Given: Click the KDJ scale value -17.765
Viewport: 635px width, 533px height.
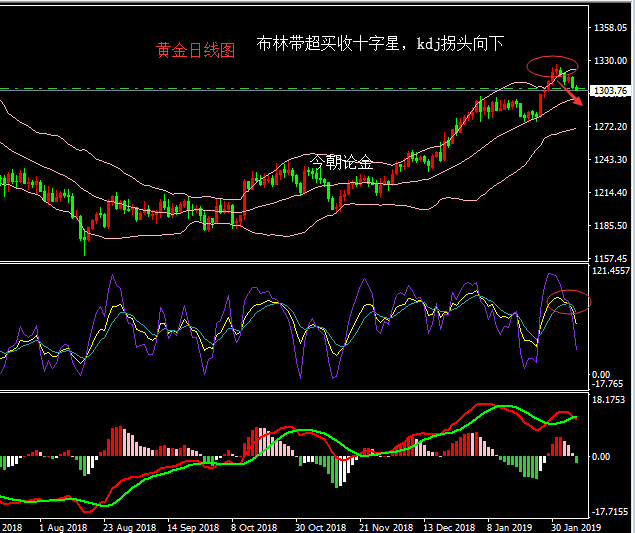Looking at the screenshot, I should (607, 384).
